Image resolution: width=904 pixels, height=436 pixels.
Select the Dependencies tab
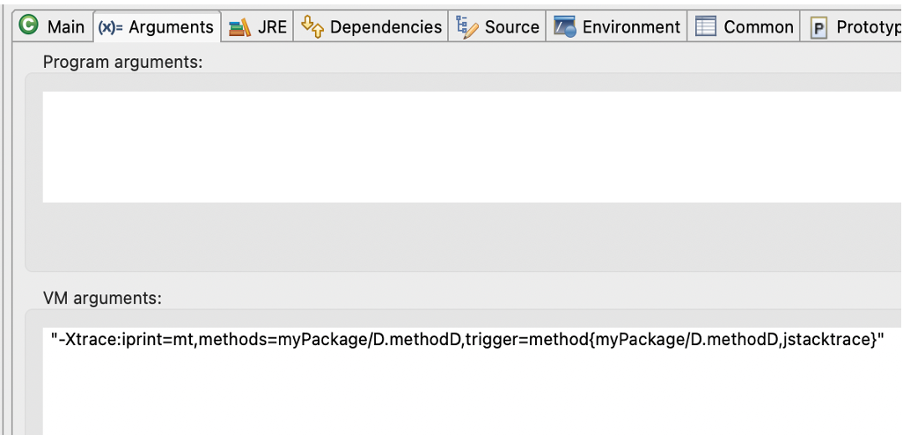coord(371,27)
